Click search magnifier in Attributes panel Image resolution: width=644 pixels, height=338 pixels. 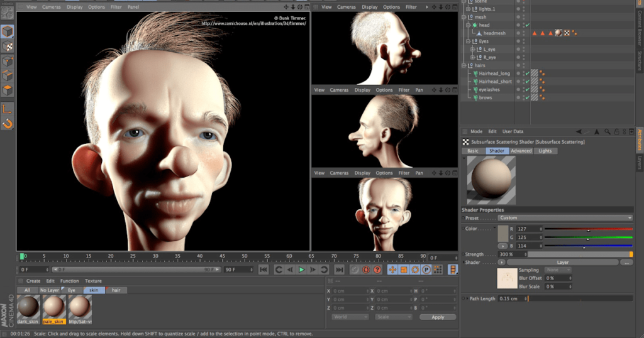pos(607,132)
